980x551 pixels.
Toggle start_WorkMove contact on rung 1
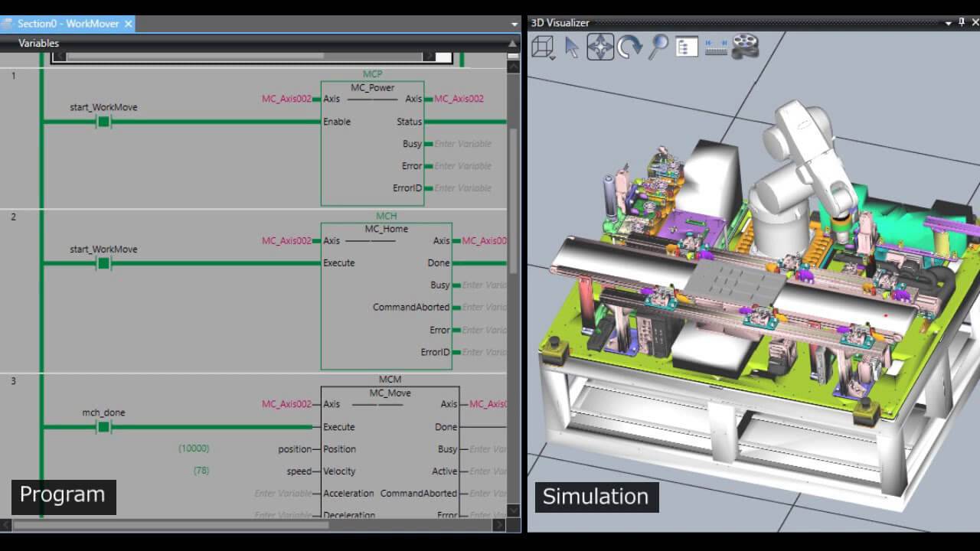103,122
